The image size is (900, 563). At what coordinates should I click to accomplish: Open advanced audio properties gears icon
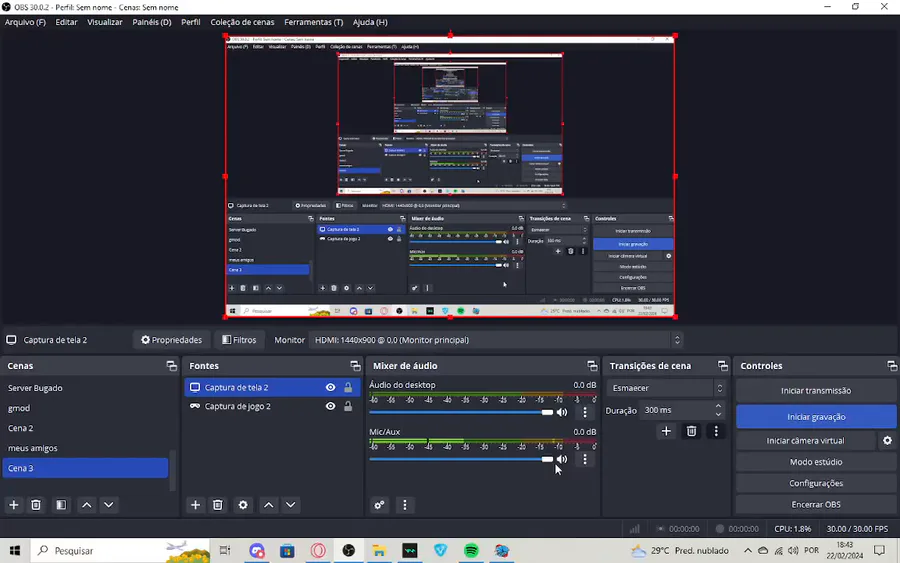click(379, 505)
